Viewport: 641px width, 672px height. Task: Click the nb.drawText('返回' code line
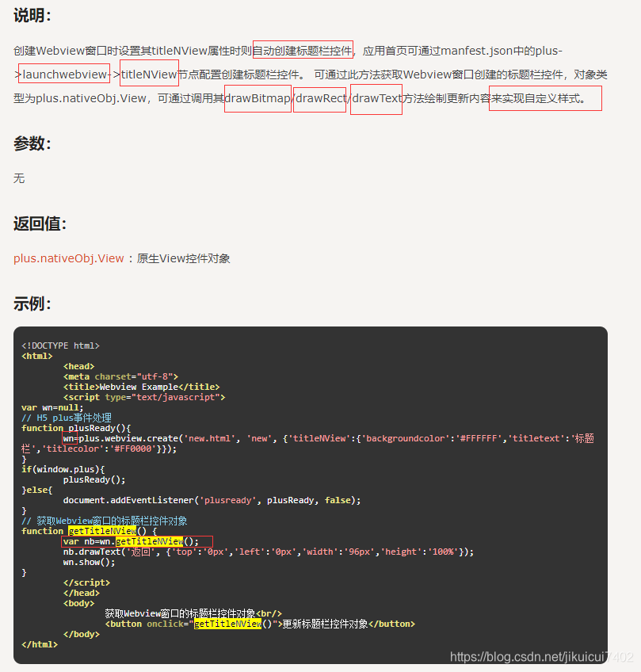coord(269,552)
